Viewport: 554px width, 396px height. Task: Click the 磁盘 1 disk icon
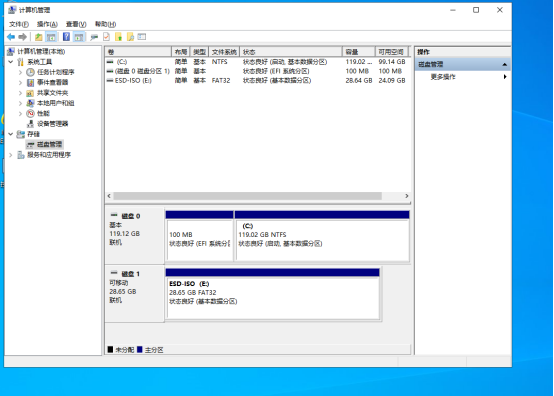coord(114,273)
